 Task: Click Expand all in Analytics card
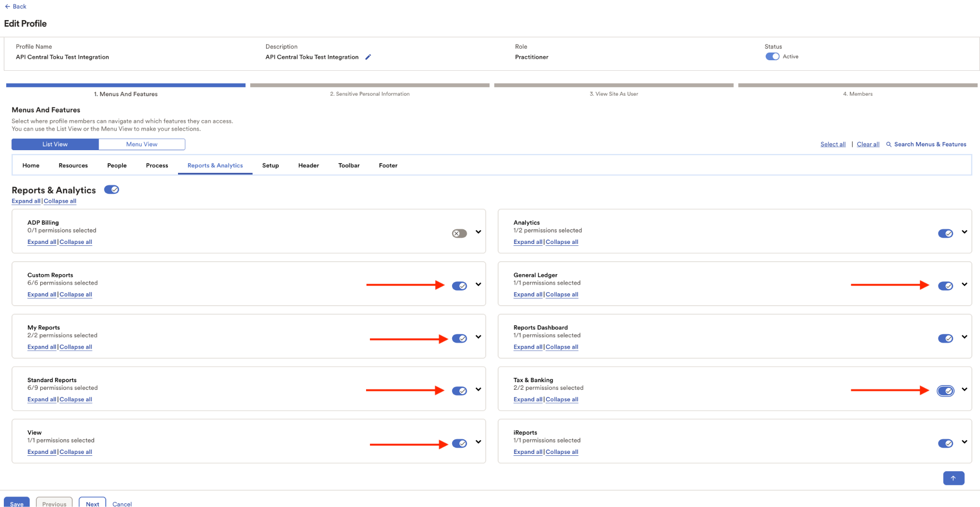528,242
